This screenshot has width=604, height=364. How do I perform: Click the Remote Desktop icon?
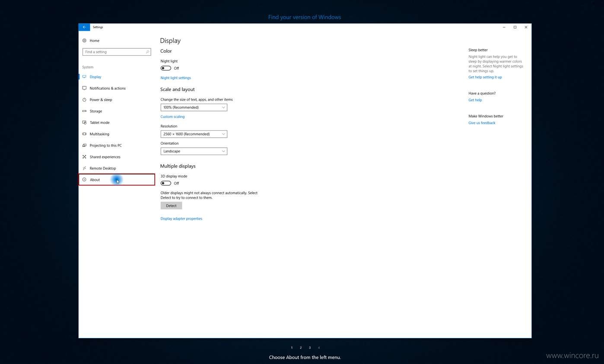pyautogui.click(x=84, y=168)
